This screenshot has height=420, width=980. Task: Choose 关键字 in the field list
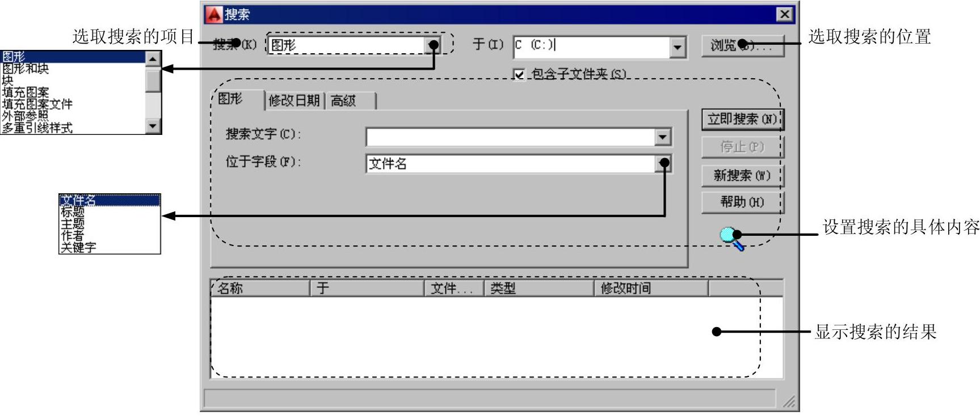point(78,248)
